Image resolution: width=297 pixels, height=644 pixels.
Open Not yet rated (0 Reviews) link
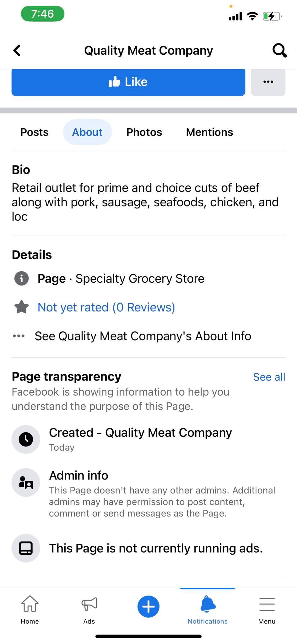coord(106,307)
